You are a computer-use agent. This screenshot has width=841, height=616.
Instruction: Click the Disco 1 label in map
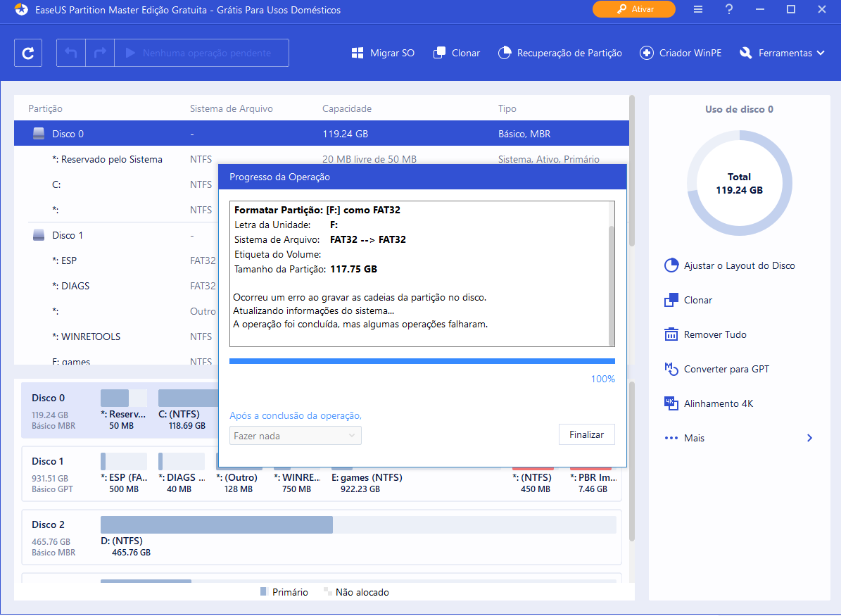click(x=47, y=461)
